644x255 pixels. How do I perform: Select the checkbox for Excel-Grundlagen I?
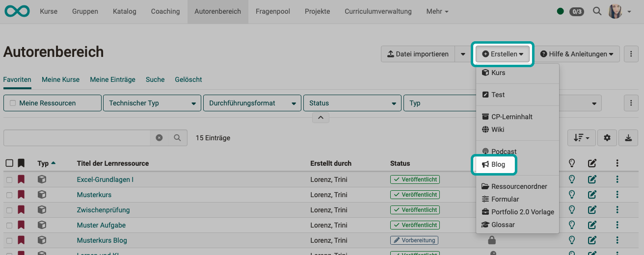[x=9, y=180]
